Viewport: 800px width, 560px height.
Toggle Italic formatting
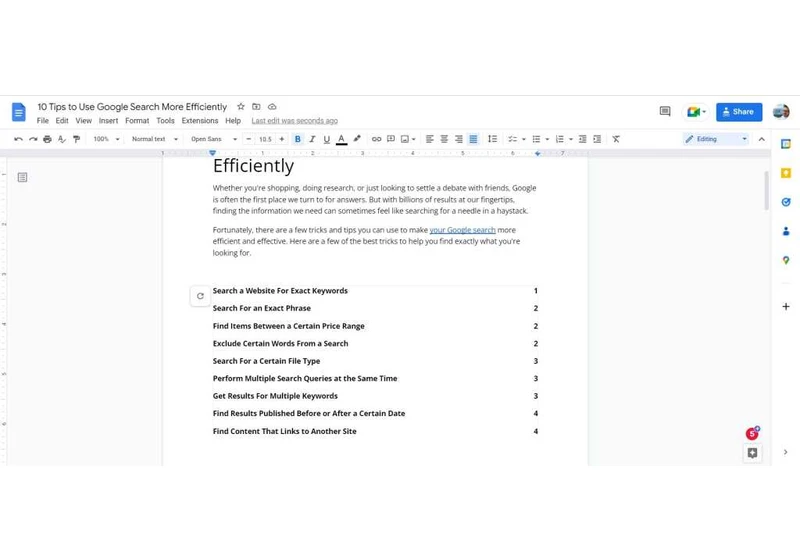coord(312,139)
